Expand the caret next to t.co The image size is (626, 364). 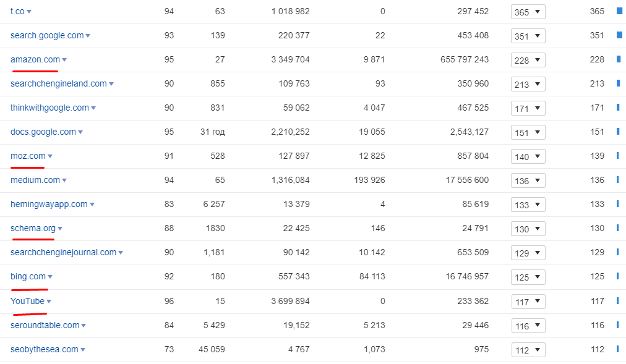click(x=29, y=12)
